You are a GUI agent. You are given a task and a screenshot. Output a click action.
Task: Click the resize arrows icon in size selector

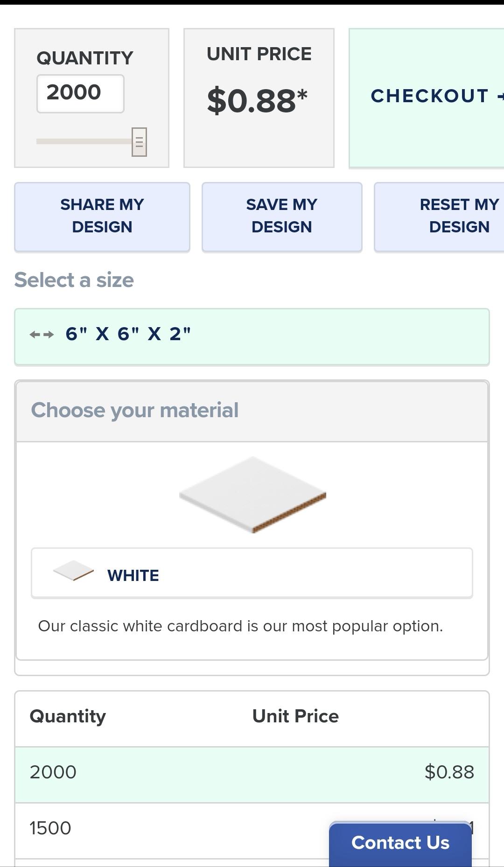coord(42,335)
